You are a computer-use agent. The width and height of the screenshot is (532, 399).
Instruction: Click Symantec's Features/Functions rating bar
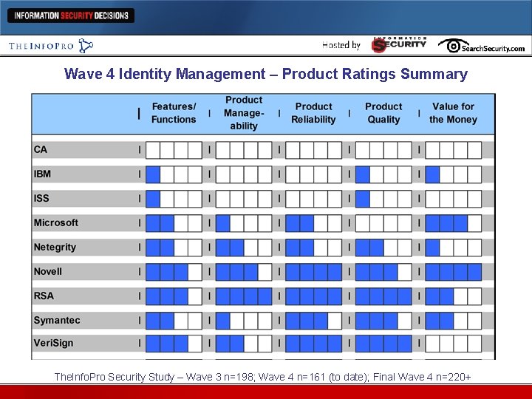click(x=174, y=321)
